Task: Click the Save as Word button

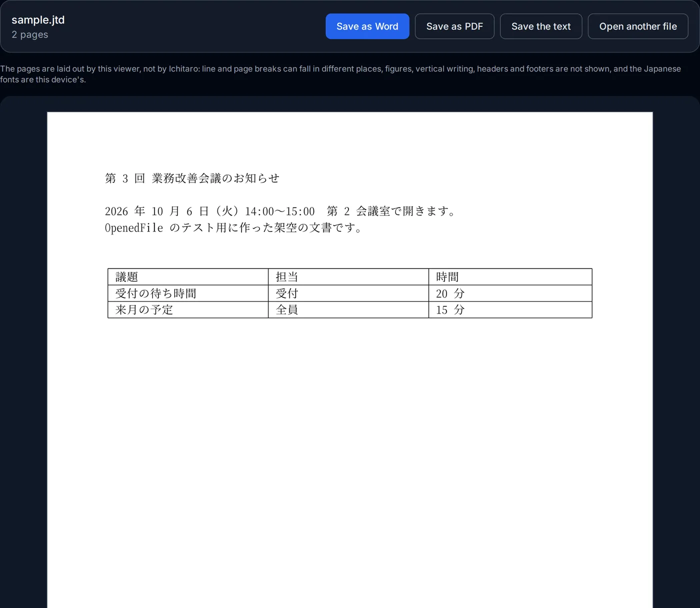Action: (367, 26)
